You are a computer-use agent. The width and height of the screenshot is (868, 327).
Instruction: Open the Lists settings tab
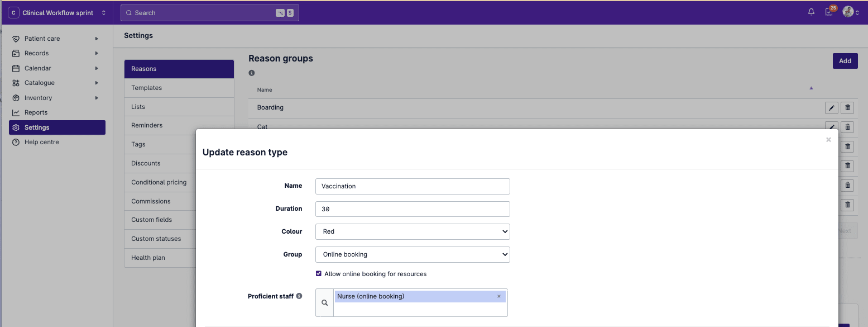click(x=179, y=107)
